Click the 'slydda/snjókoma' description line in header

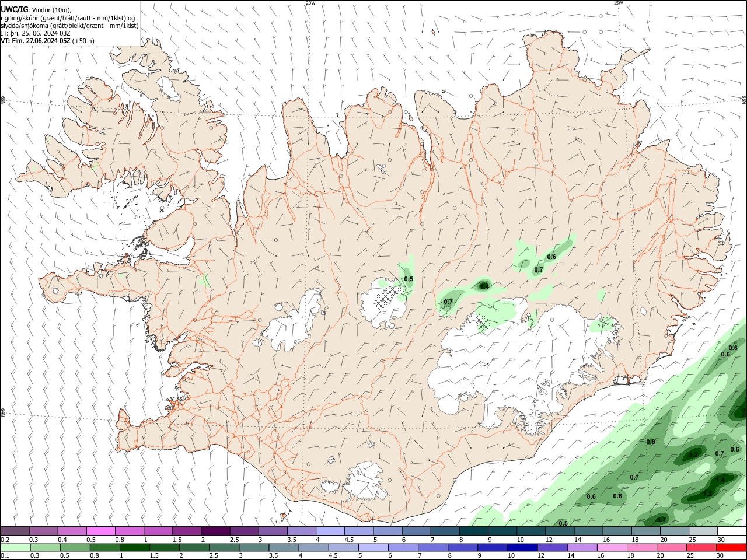pyautogui.click(x=69, y=26)
